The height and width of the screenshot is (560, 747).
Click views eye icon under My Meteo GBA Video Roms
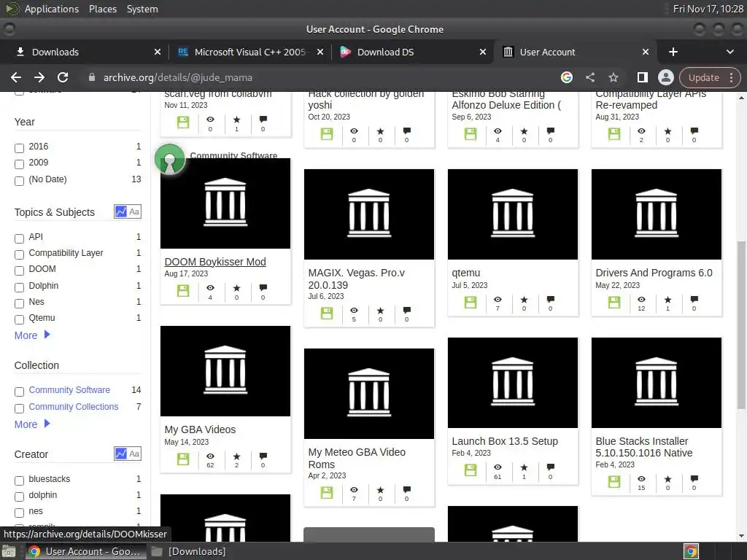[354, 490]
